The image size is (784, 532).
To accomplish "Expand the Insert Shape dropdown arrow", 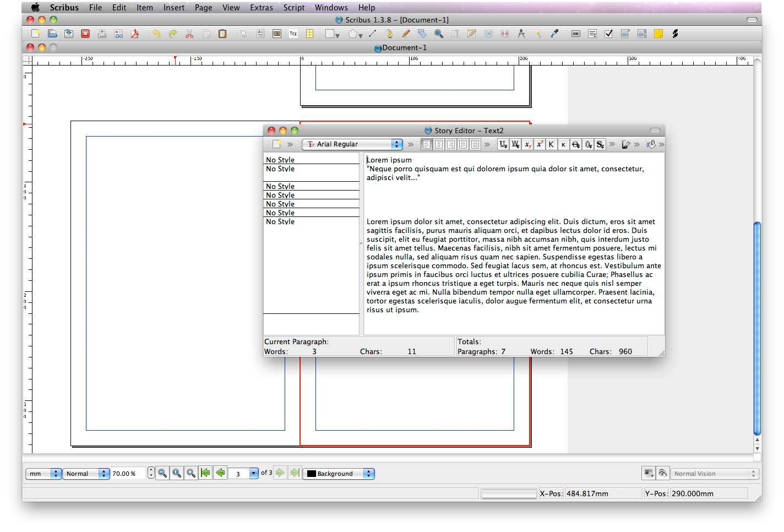I will (337, 36).
